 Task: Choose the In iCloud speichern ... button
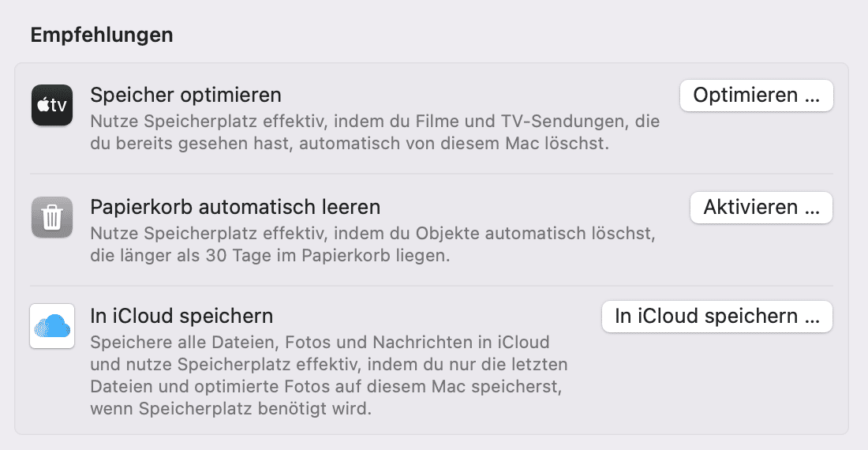click(x=716, y=317)
